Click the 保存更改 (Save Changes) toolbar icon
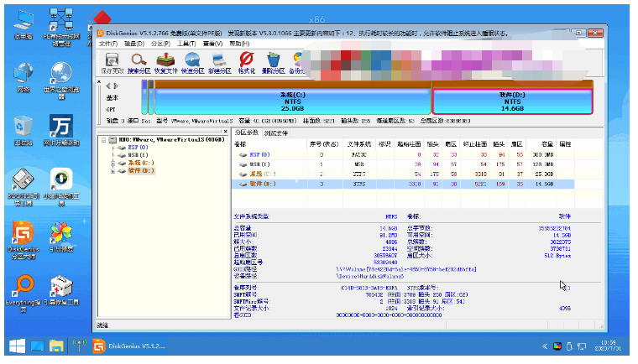Screen dimensions: 638x364 (112, 62)
